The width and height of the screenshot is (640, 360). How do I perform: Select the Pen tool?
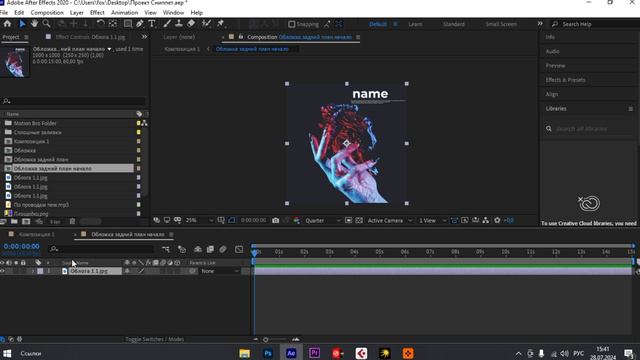tap(140, 24)
